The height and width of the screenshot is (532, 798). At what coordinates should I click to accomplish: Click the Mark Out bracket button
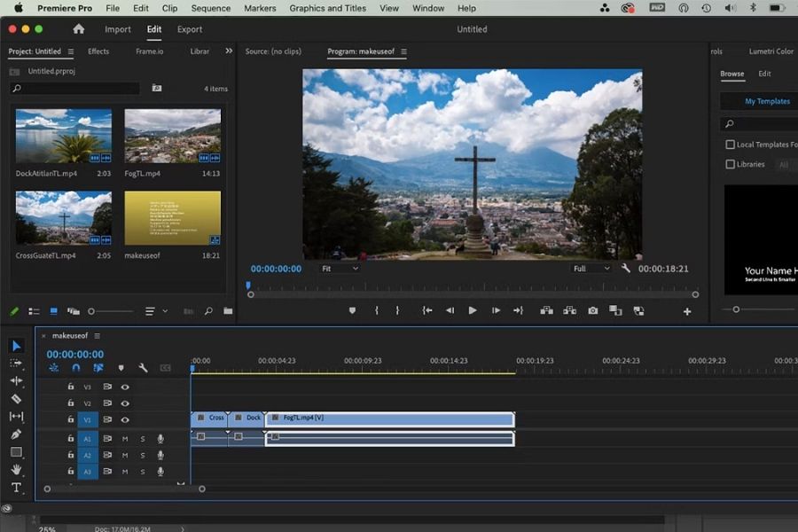397,310
